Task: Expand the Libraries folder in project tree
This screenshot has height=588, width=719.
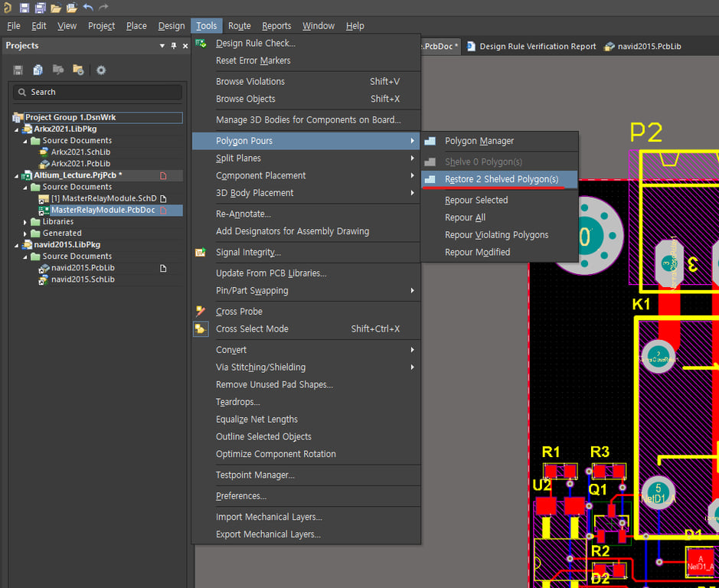Action: coord(26,222)
